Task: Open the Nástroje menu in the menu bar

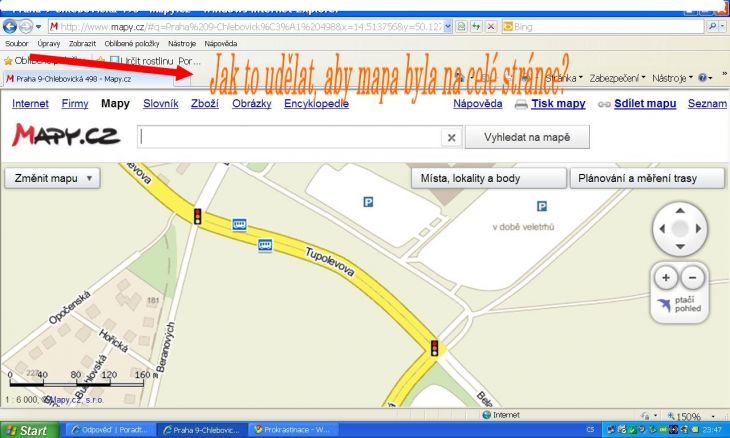Action: 182,43
